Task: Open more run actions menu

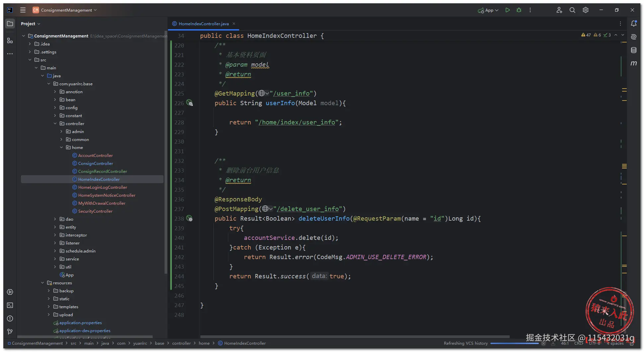Action: (530, 10)
